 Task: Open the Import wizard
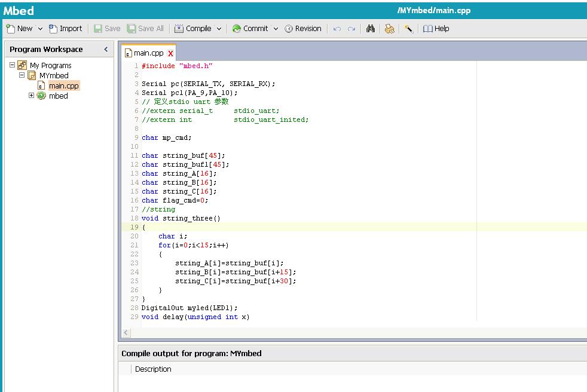(x=66, y=29)
